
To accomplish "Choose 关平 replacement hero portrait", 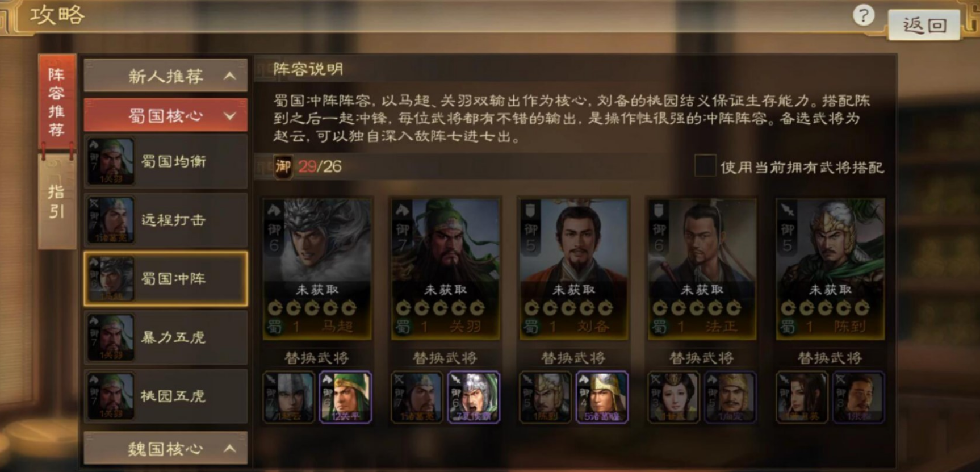I will click(345, 397).
